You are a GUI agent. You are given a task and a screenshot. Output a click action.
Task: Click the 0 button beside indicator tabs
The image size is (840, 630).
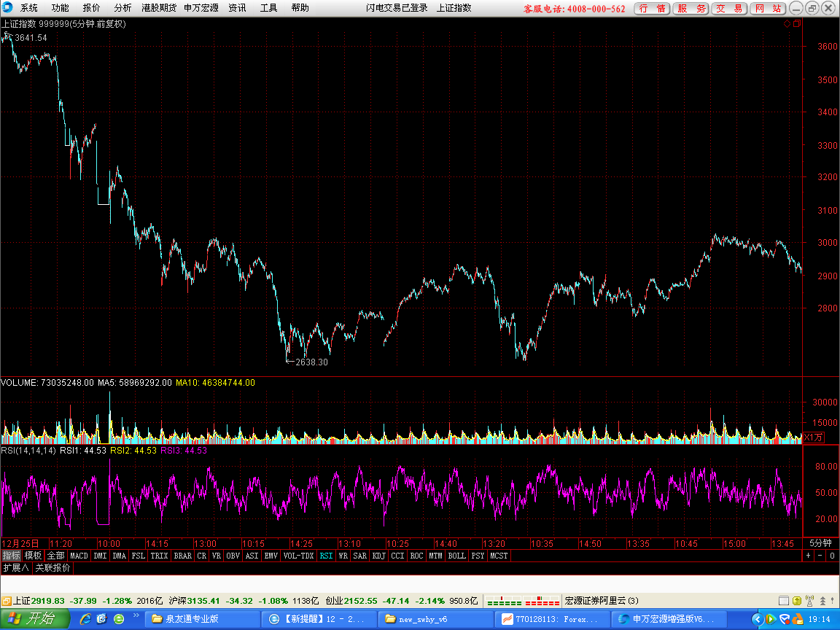(x=832, y=556)
